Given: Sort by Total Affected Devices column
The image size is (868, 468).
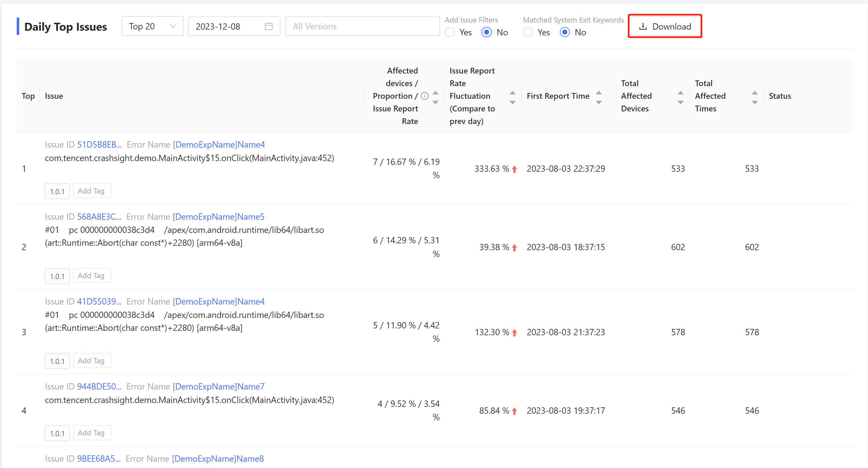Looking at the screenshot, I should click(x=681, y=97).
